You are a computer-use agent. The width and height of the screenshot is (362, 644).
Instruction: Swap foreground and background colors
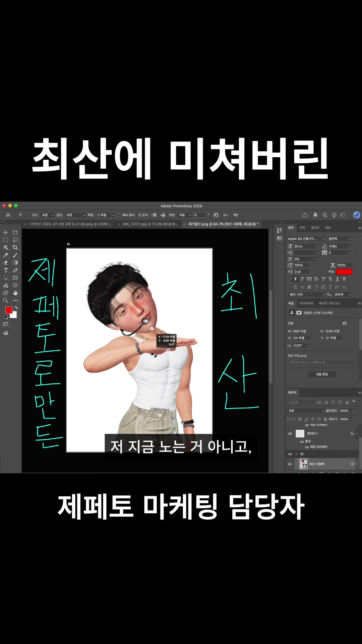pyautogui.click(x=16, y=308)
